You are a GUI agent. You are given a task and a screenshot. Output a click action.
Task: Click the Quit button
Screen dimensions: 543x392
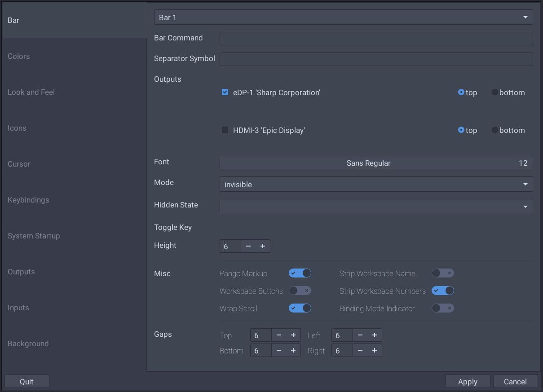(26, 381)
